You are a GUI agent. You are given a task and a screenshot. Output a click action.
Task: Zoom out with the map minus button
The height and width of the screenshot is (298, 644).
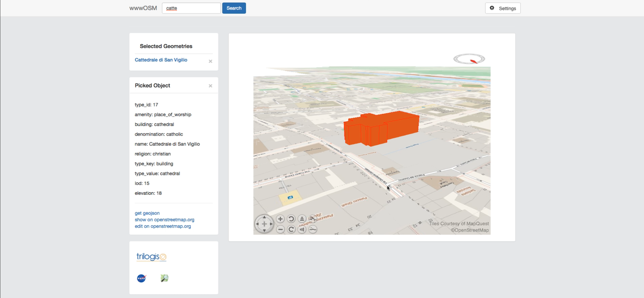point(280,230)
